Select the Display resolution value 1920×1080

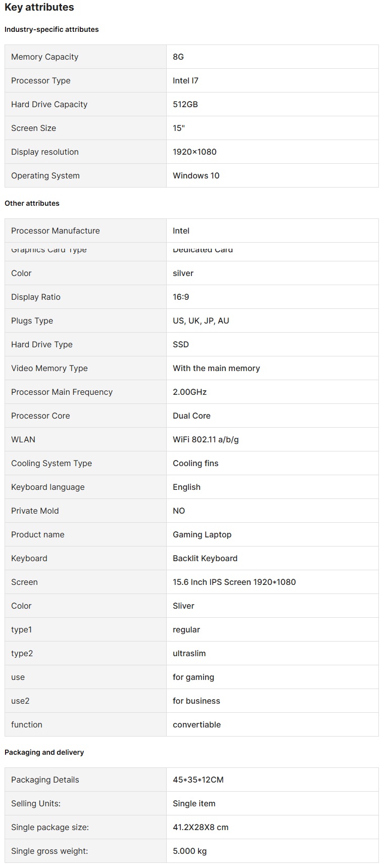tap(195, 152)
